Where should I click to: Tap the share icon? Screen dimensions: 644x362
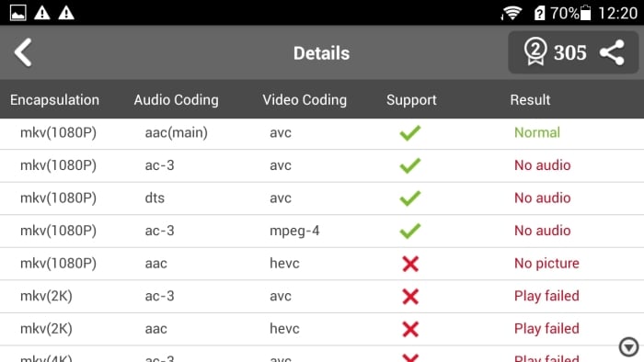(x=612, y=52)
